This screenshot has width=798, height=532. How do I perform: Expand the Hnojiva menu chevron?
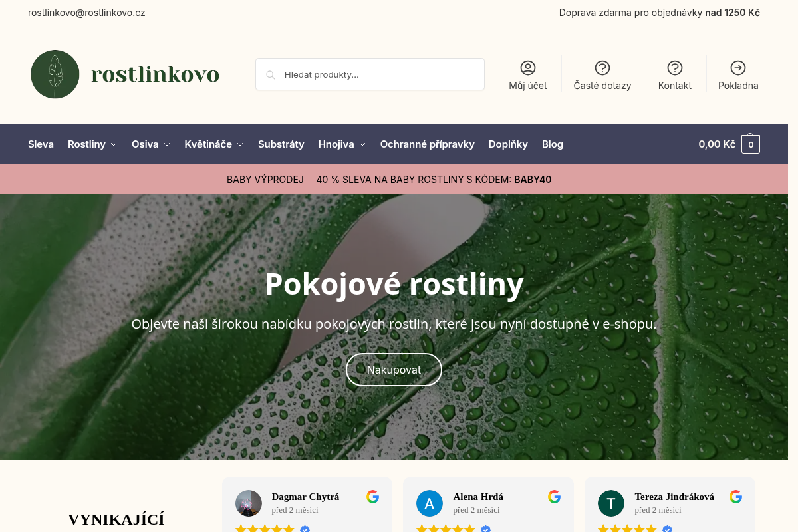click(x=362, y=144)
